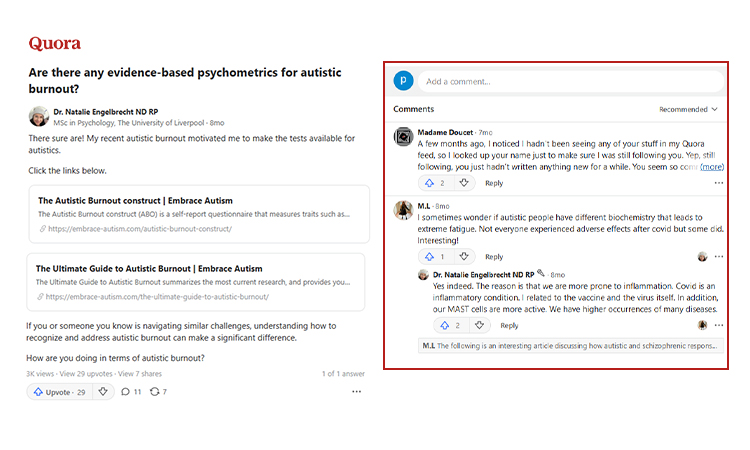Share the answer via icon showing 7
Viewport: 750px width, 450px height.
[x=158, y=392]
